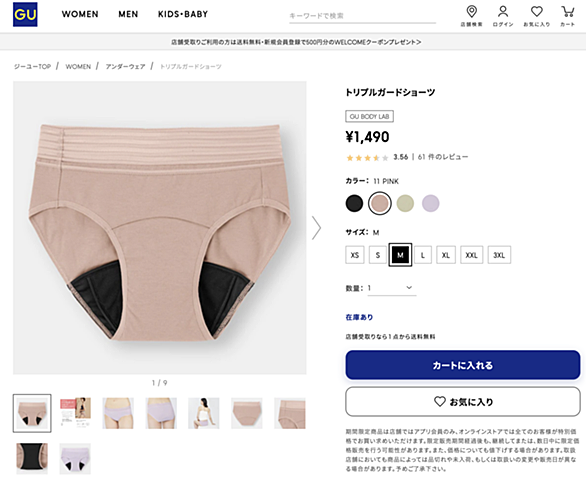Viewport: 586px width, 480px height.
Task: Click the お気に入り favorite button
Action: 463,401
